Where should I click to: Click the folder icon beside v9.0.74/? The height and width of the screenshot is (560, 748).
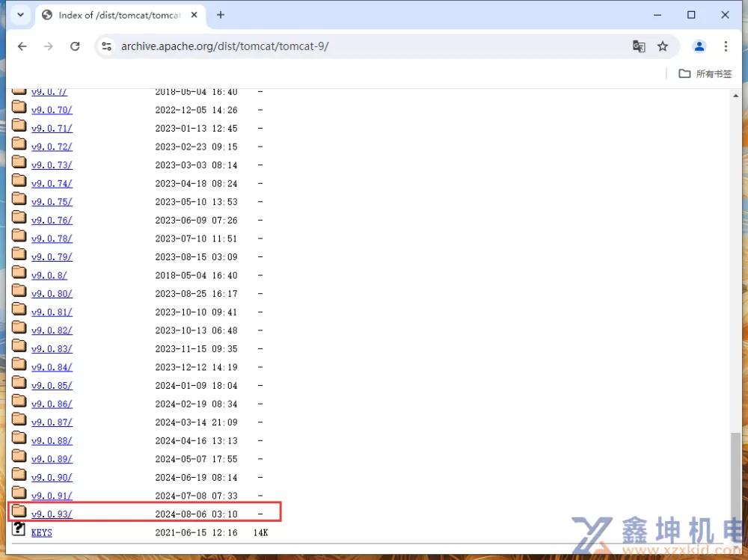click(19, 180)
